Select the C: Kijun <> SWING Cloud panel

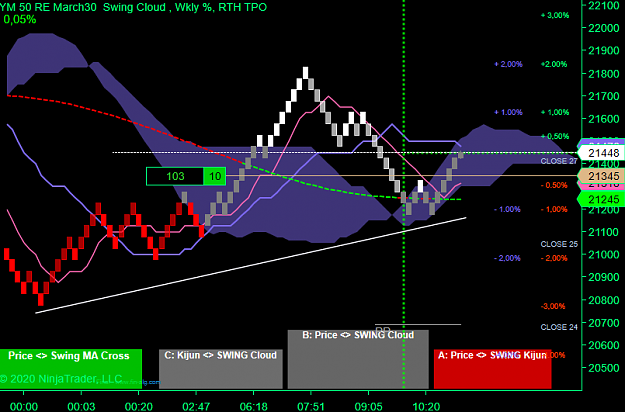pyautogui.click(x=221, y=369)
